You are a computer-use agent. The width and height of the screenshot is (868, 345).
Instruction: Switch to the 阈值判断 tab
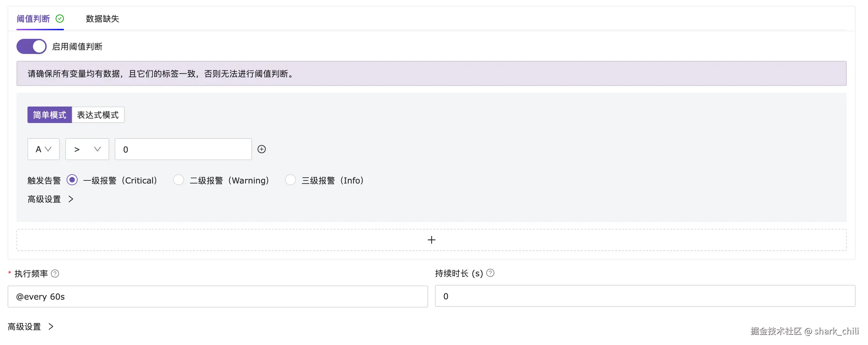33,19
